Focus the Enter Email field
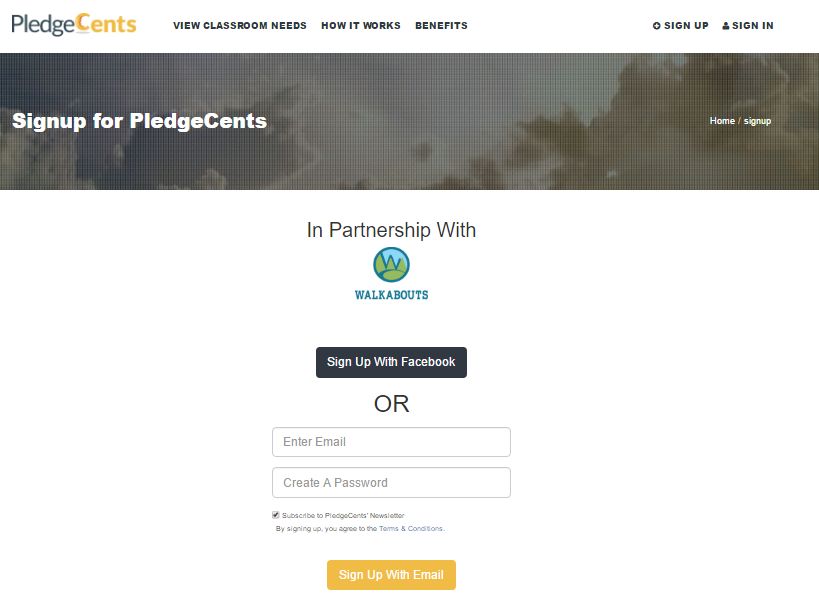Image resolution: width=819 pixels, height=598 pixels. point(391,442)
